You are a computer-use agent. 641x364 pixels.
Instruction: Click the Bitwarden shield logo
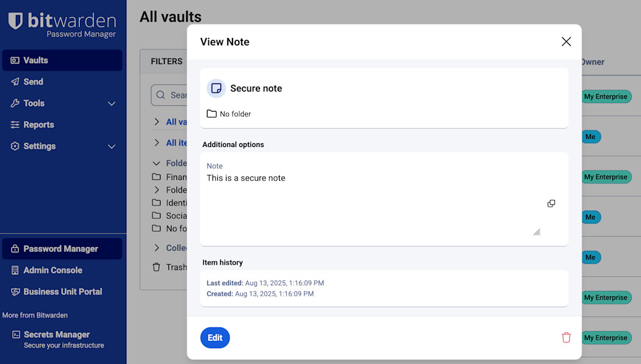15,21
